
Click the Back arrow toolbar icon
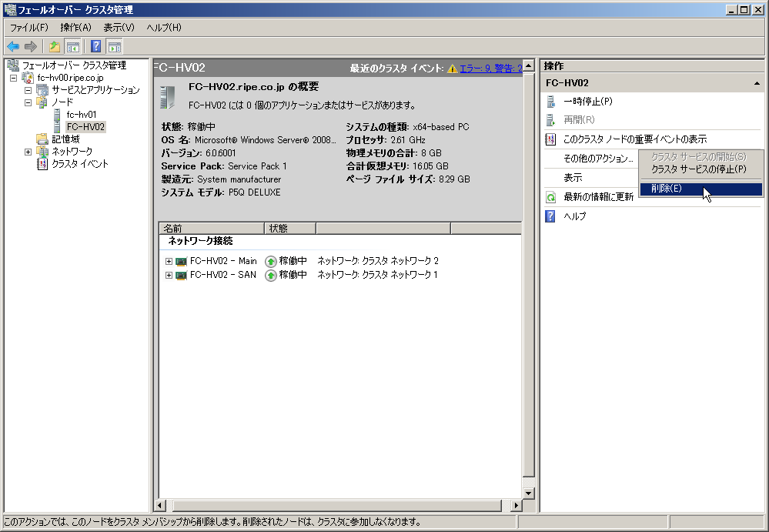coord(13,47)
